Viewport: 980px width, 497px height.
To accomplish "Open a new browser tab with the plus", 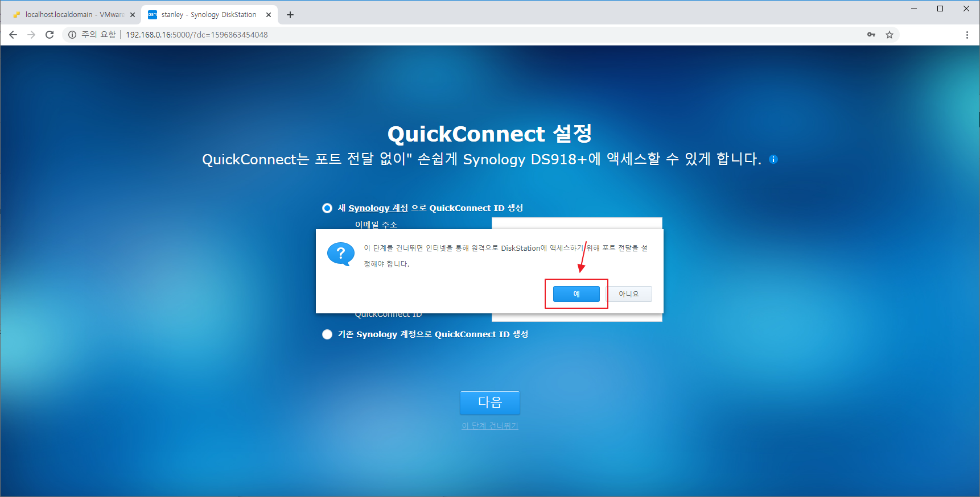I will tap(290, 15).
